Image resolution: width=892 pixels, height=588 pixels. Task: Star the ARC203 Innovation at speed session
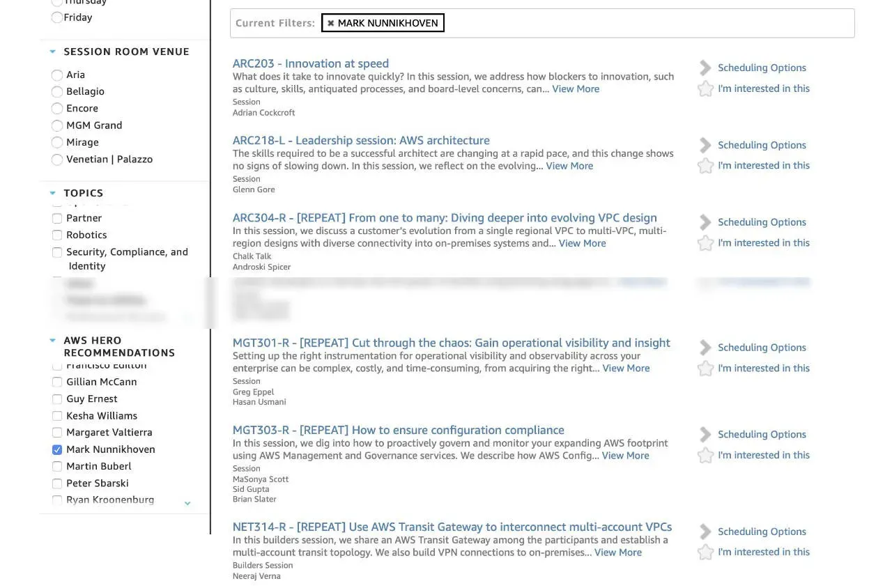coord(705,88)
